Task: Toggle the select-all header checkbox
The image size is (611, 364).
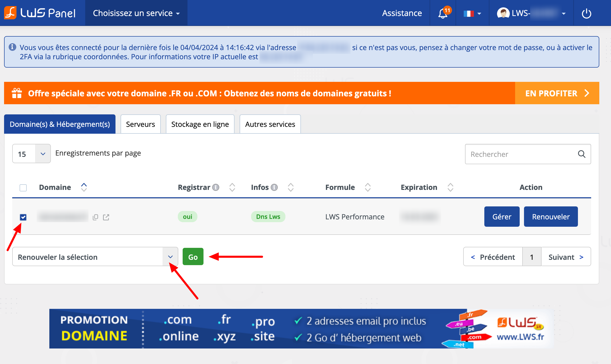Action: [23, 188]
